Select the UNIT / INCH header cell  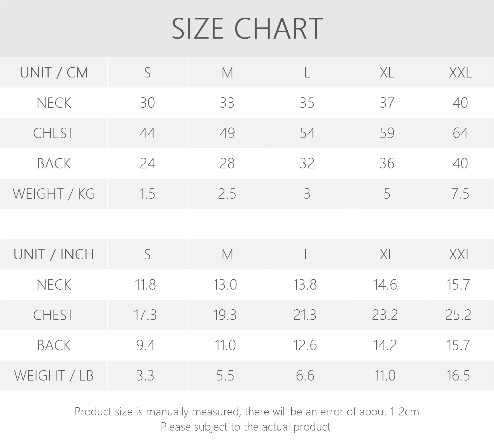pos(54,254)
